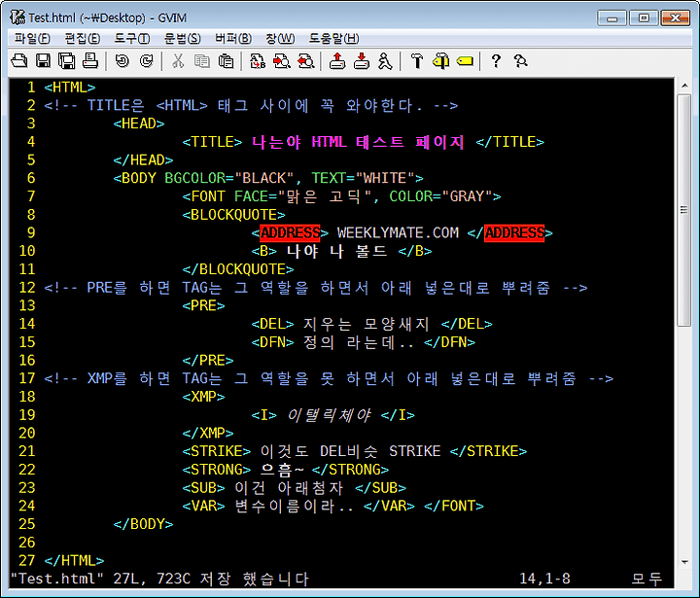Click highlighted opening ADDRESS tag
Screen dimensions: 700x598
(x=290, y=232)
